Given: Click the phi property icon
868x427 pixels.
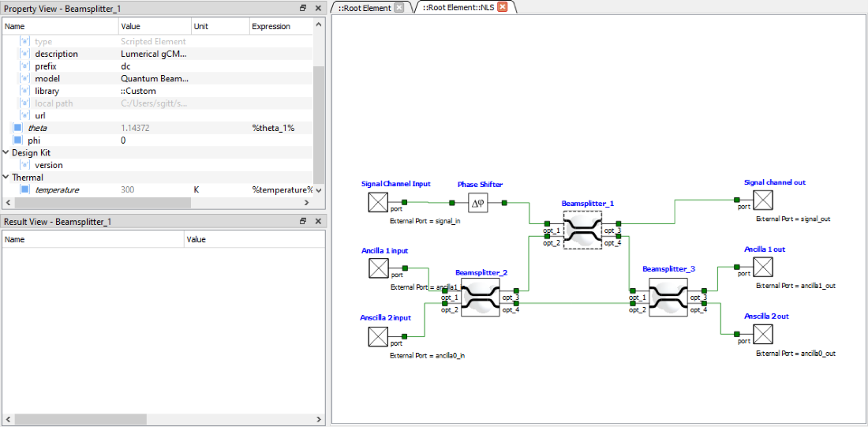Looking at the screenshot, I should click(x=17, y=140).
